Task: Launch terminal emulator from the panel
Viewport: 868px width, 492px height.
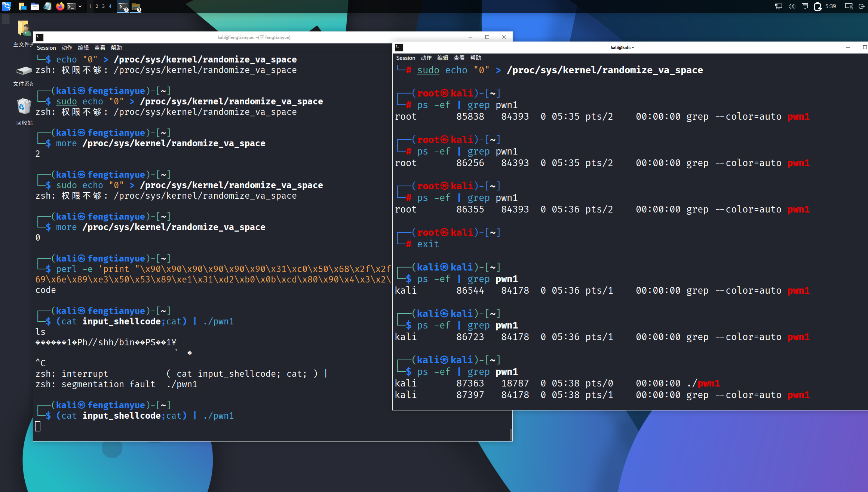Action: coord(71,6)
